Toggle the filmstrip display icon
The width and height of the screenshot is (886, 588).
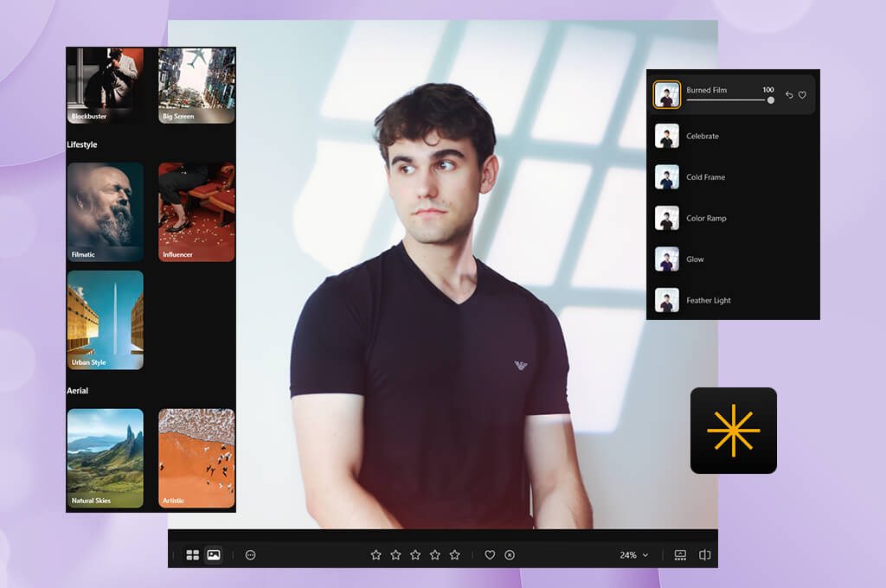680,555
